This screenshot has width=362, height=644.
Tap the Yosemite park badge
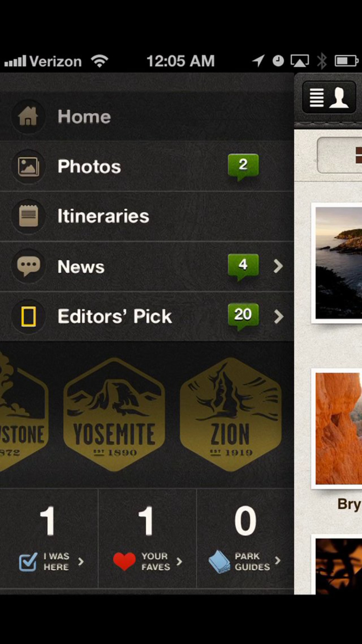click(114, 414)
